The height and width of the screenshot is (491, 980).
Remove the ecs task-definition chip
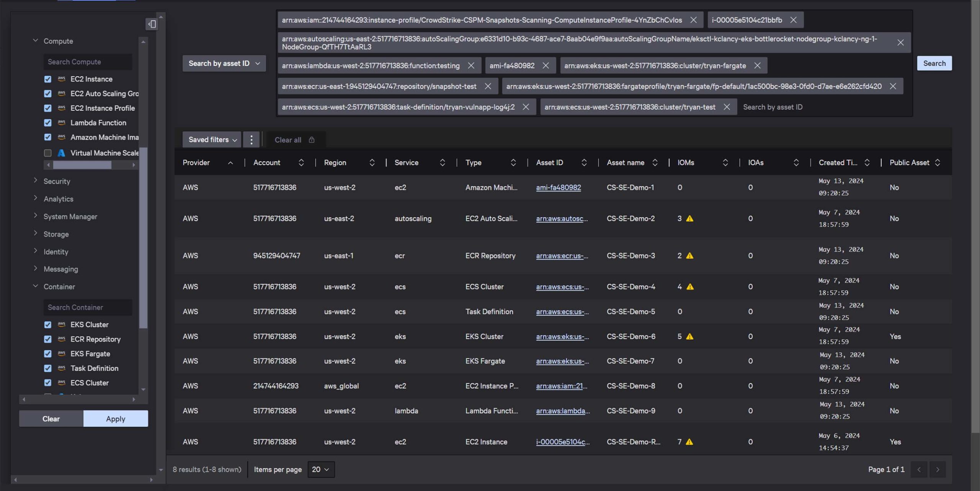[526, 107]
